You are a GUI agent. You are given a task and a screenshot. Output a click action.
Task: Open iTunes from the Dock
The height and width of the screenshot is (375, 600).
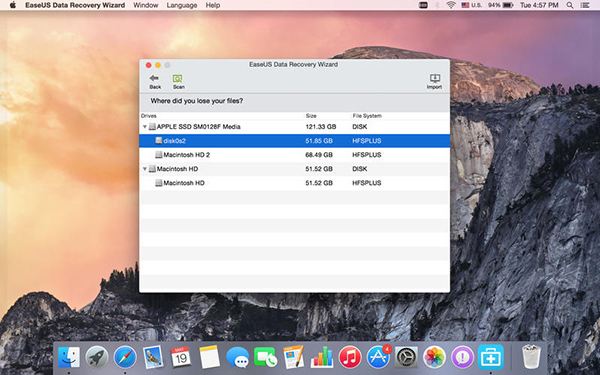pos(350,357)
